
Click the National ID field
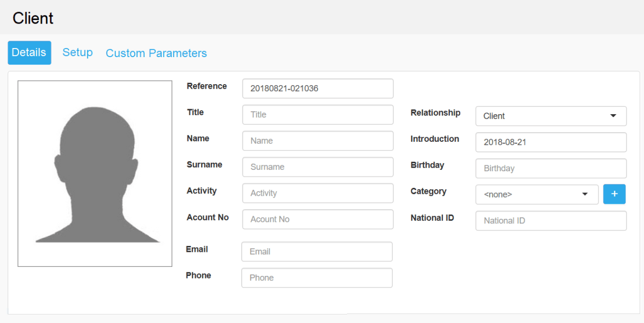tap(551, 221)
